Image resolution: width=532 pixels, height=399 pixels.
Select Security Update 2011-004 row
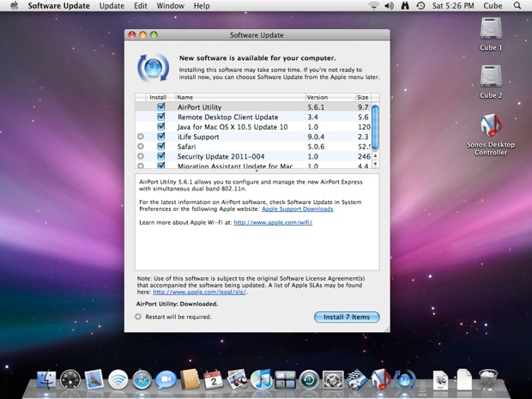pos(253,156)
